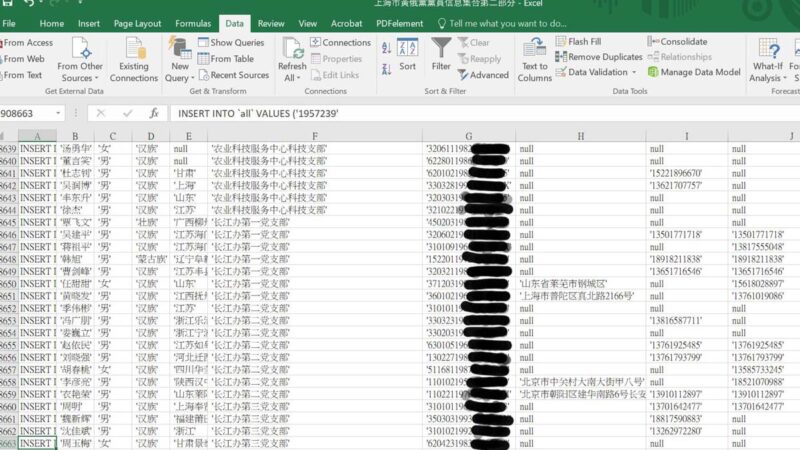This screenshot has height=450, width=800.
Task: Open the Page Layout tab
Action: [137, 23]
